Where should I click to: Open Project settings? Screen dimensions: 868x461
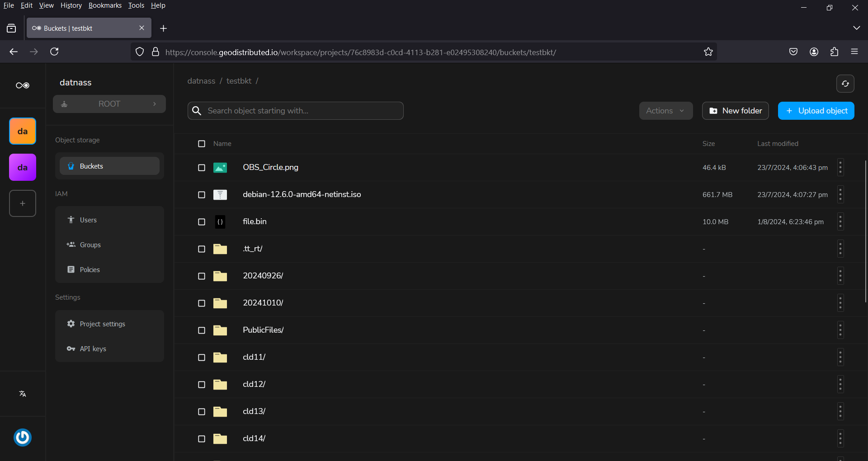point(102,324)
